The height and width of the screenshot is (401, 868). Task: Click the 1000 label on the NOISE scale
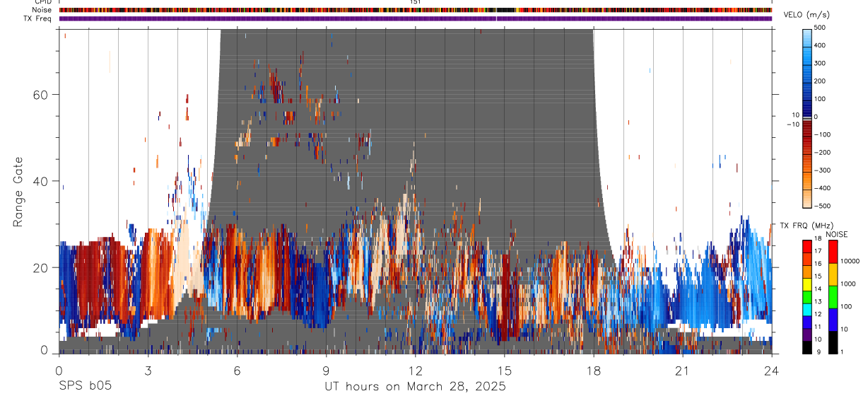tap(848, 284)
